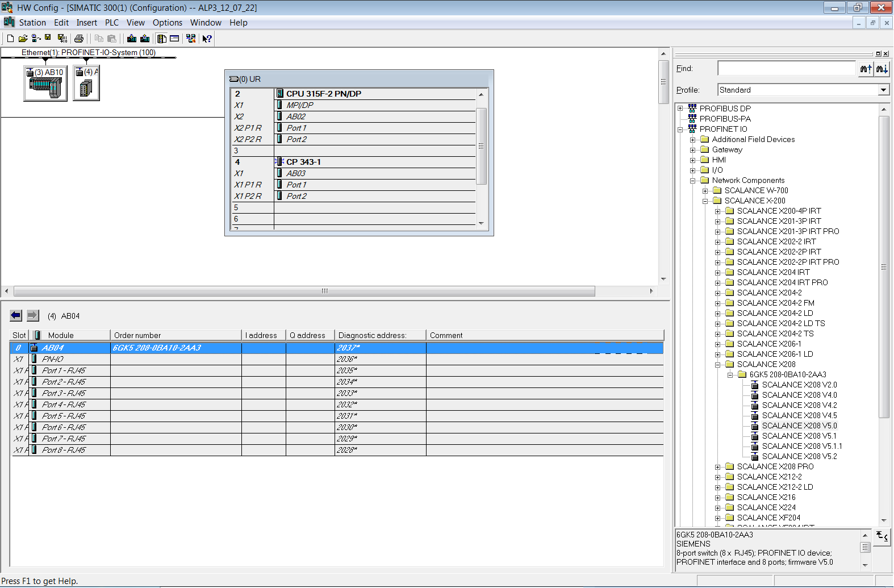Expand the Additional Field Devices folder

click(693, 139)
